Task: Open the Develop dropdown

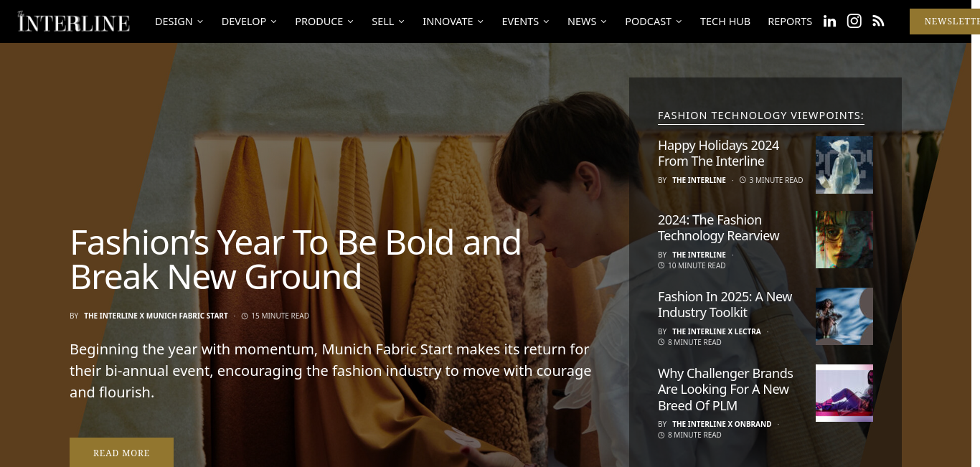Action: click(249, 22)
